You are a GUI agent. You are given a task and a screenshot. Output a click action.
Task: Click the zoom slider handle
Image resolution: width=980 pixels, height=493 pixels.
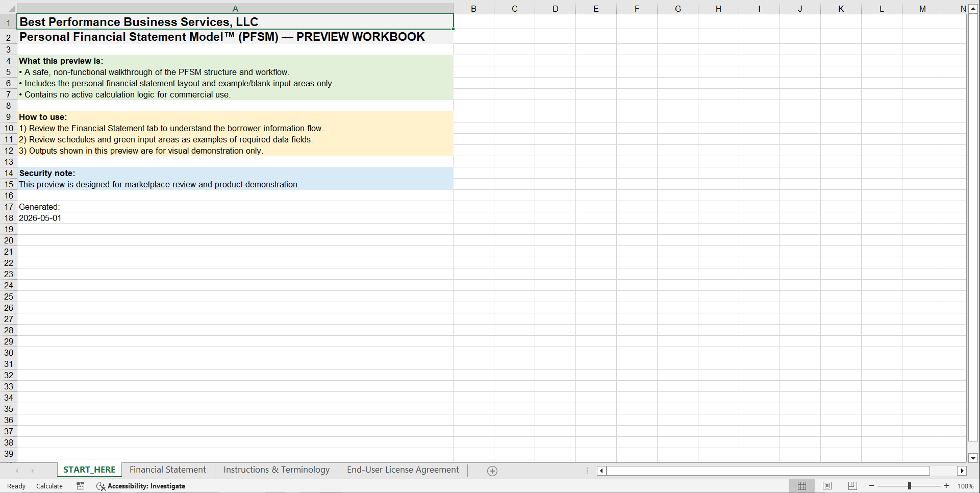910,486
